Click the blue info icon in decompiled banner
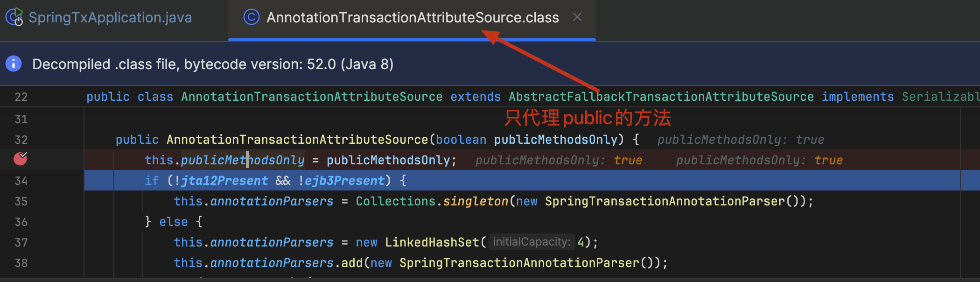 (x=14, y=63)
